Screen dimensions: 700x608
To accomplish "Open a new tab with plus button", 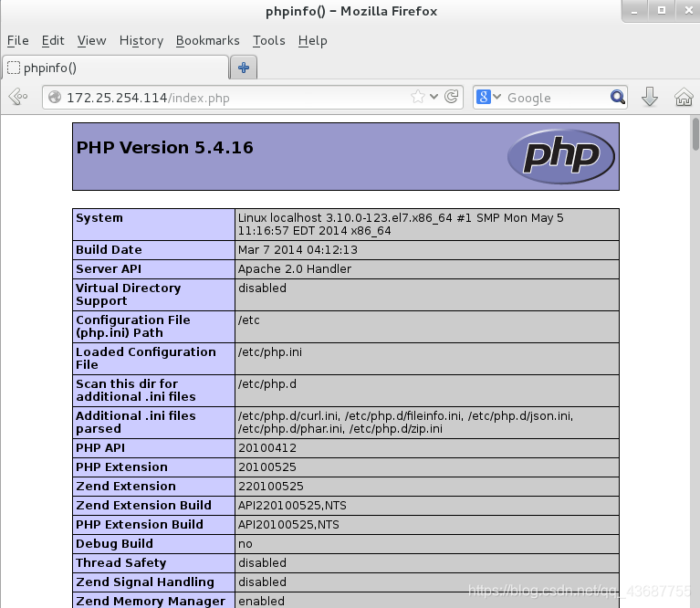I will click(244, 68).
